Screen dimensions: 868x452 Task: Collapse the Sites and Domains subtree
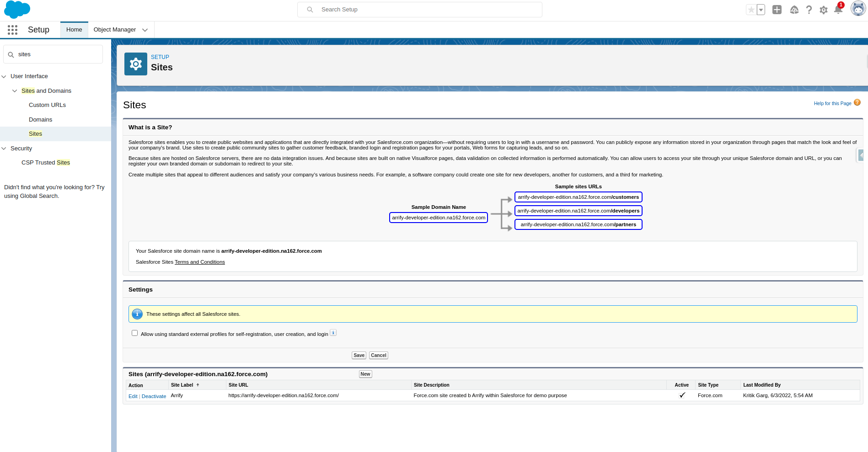15,91
